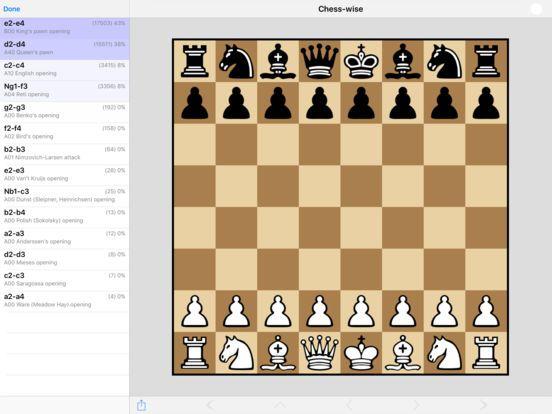Click the up chevron in bottom toolbar

(280, 405)
